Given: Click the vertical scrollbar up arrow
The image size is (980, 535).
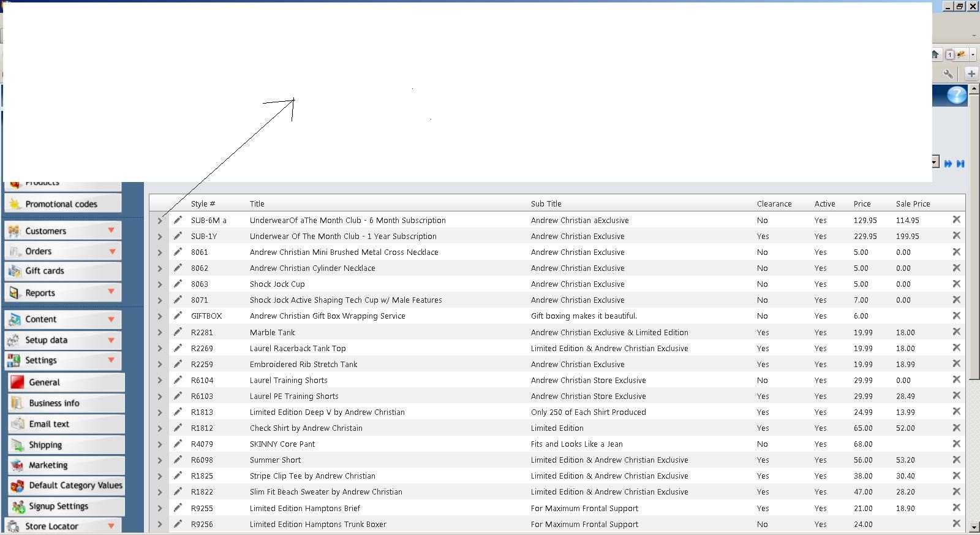Looking at the screenshot, I should point(974,89).
